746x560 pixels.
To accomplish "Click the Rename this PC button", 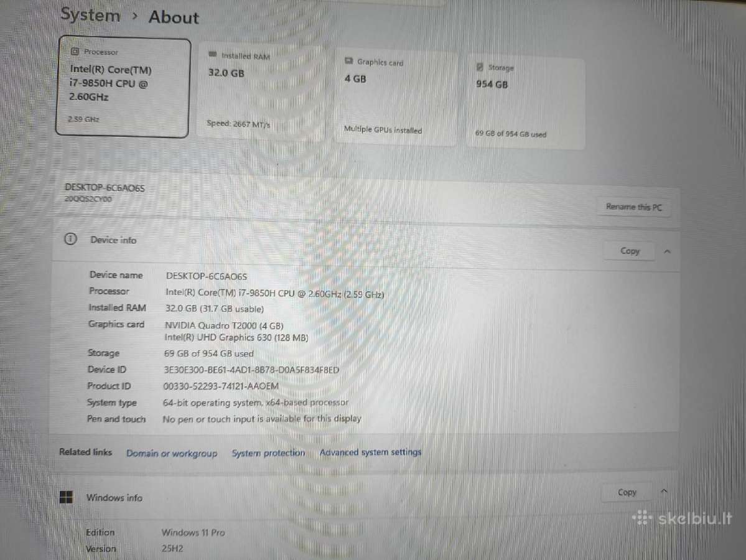I will coord(634,207).
